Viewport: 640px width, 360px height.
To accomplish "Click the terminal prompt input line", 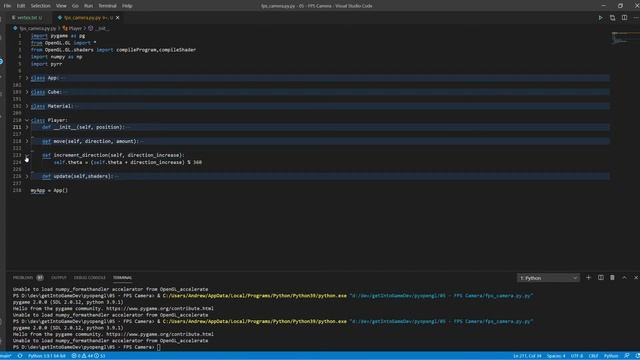I will click(x=87, y=347).
